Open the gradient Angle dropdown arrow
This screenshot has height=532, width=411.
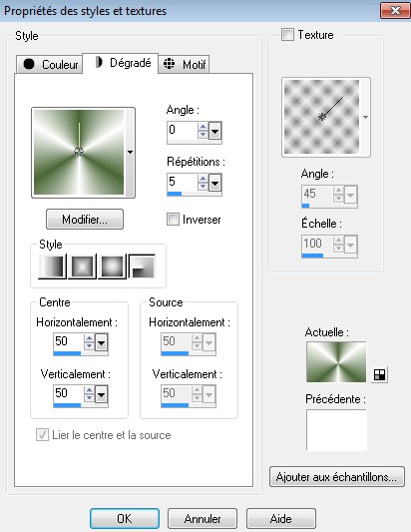tap(215, 131)
